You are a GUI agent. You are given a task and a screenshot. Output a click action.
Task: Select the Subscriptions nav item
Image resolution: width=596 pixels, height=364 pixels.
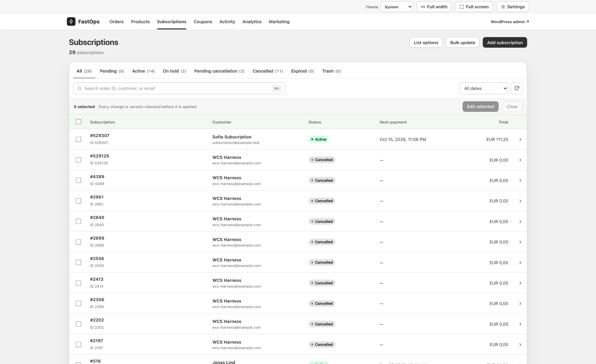pos(172,22)
